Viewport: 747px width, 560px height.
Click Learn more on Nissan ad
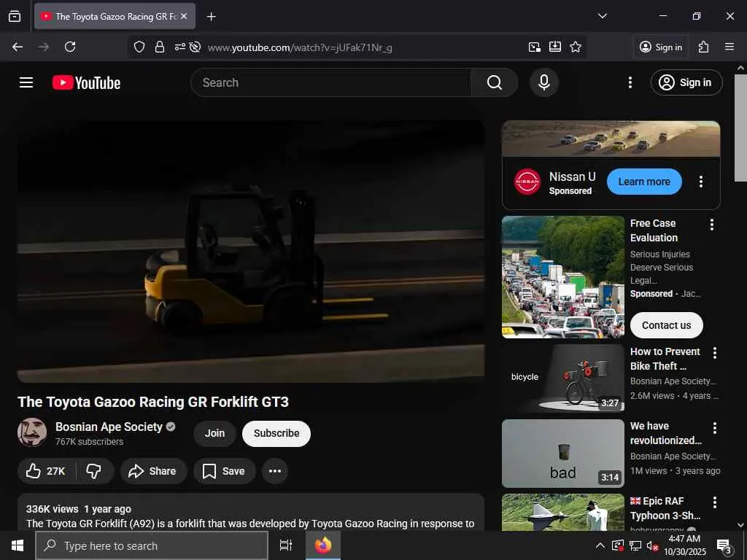[x=644, y=182]
